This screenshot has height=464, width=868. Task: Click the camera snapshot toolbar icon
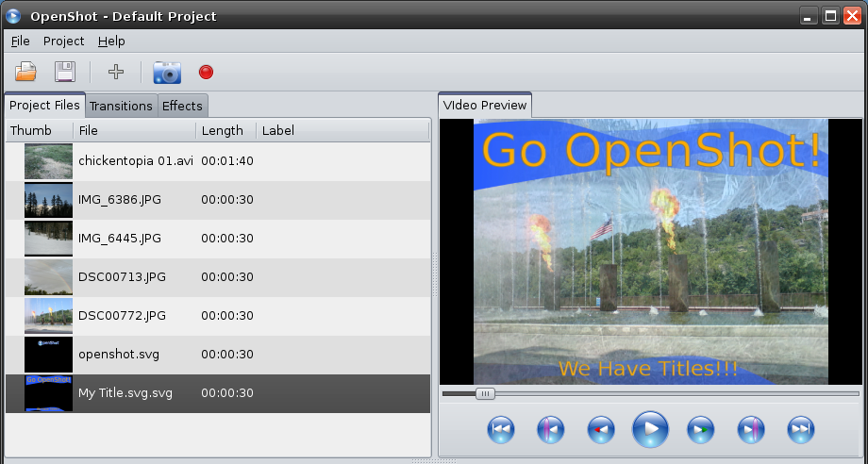(167, 72)
